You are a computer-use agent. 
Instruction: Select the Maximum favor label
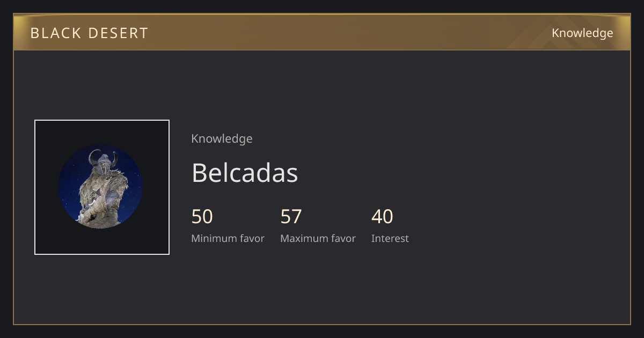pyautogui.click(x=318, y=239)
